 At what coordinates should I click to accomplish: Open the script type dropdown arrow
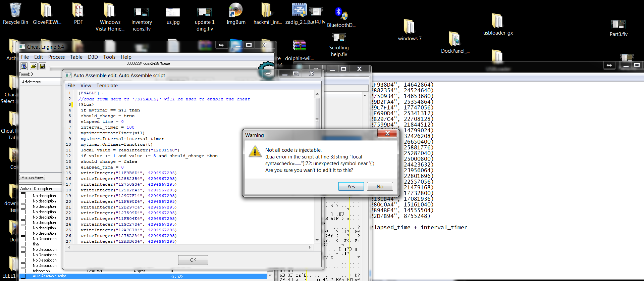point(270,276)
